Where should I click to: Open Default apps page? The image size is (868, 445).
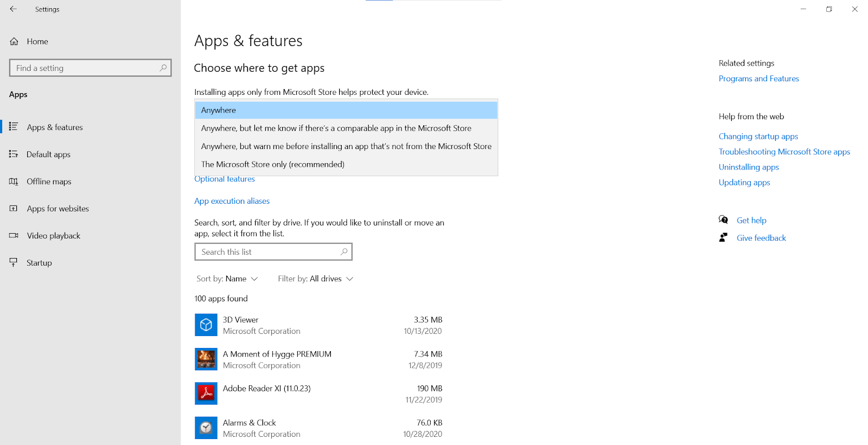click(91, 154)
